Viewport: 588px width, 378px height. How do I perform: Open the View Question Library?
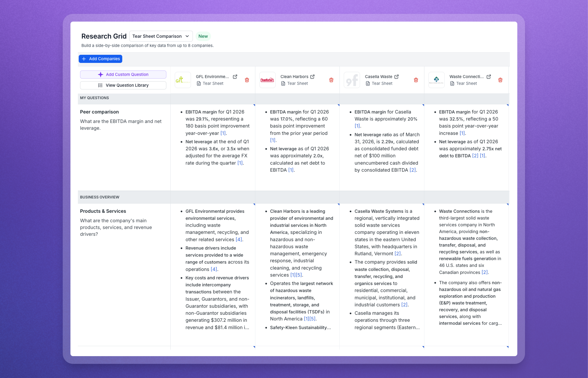[123, 85]
